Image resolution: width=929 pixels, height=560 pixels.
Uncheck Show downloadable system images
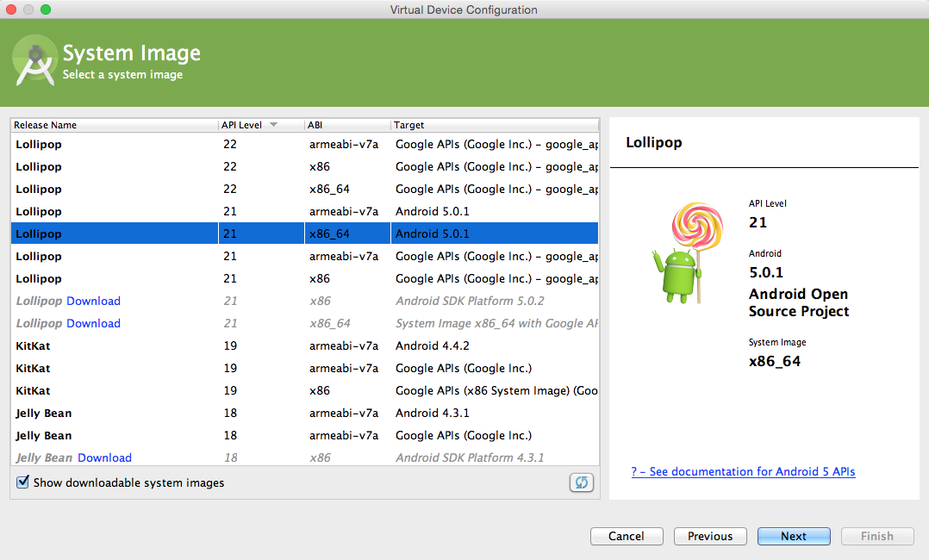pyautogui.click(x=22, y=482)
